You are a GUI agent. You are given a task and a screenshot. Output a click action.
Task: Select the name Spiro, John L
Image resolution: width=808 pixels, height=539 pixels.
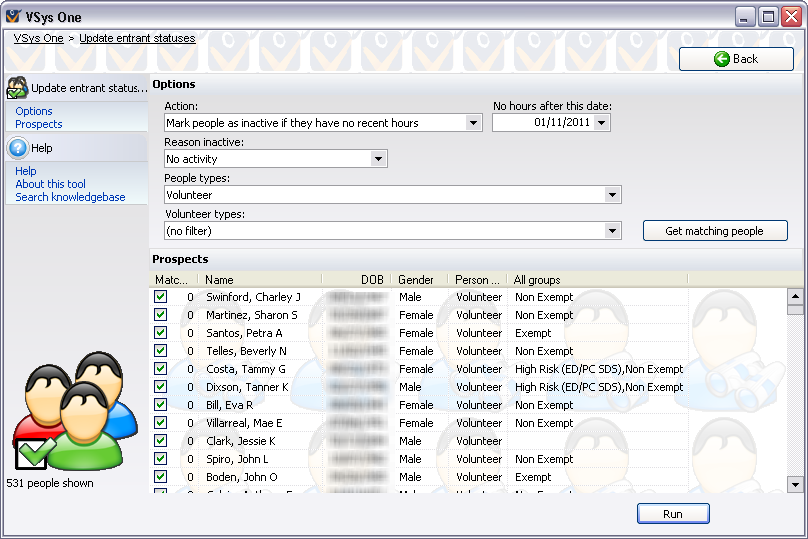coord(237,459)
